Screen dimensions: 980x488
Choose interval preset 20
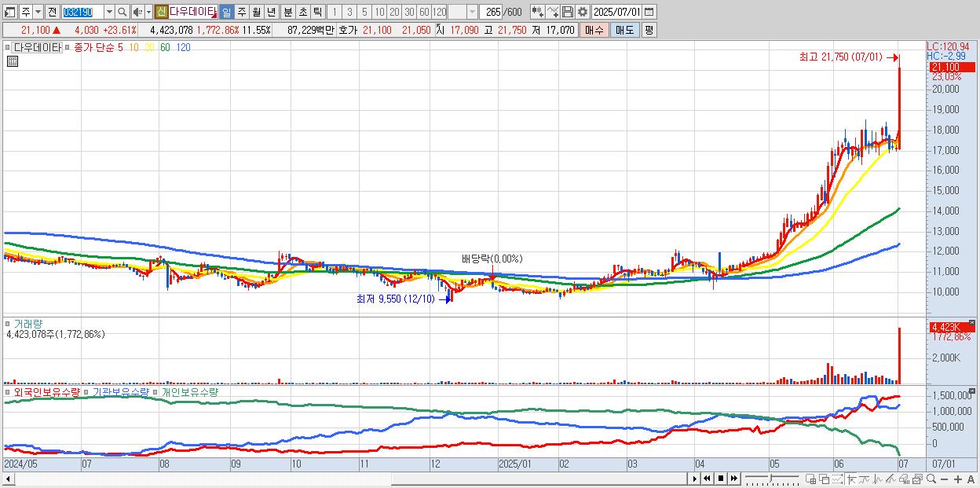(394, 12)
